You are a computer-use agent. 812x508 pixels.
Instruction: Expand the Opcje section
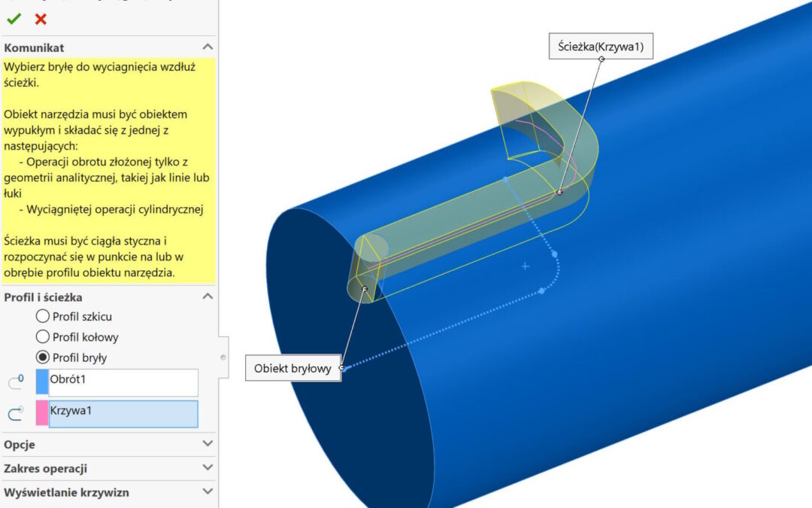click(208, 444)
